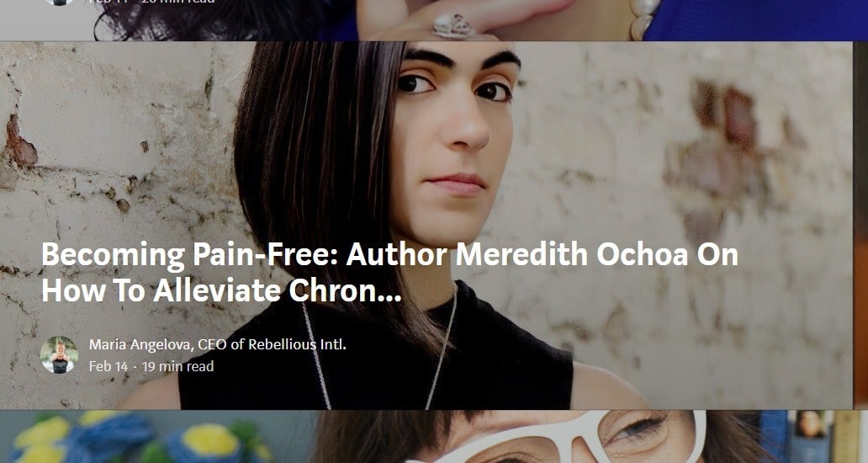Select the "19 min read" label
The image size is (868, 463).
(x=177, y=367)
